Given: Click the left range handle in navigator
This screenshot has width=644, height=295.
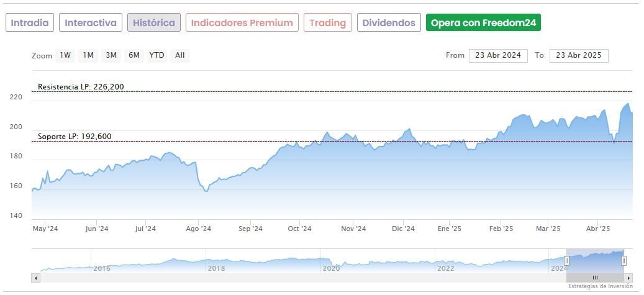Looking at the screenshot, I should pos(566,261).
